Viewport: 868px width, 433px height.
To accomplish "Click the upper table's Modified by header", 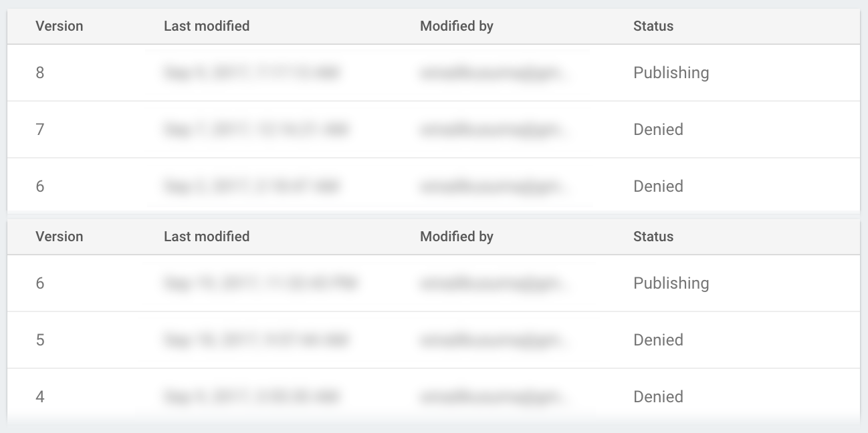I will [457, 26].
